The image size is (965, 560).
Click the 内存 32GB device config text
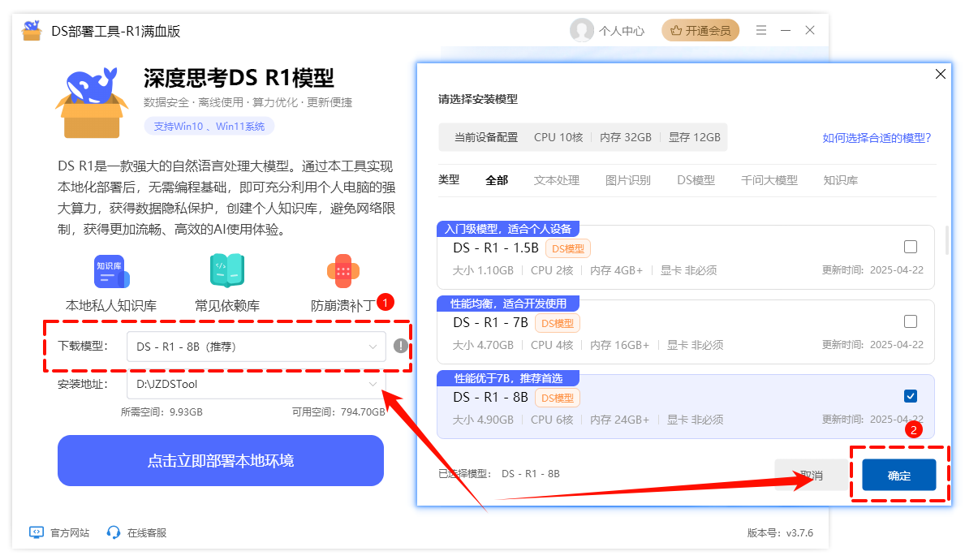(625, 137)
